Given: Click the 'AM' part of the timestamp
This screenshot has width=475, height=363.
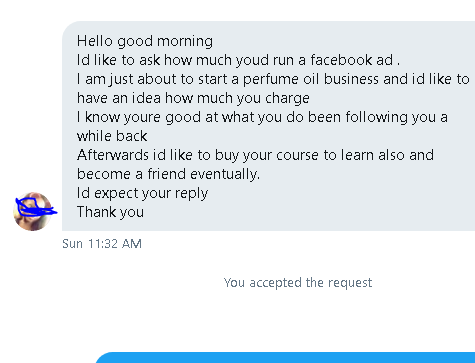Looking at the screenshot, I should coord(132,244).
